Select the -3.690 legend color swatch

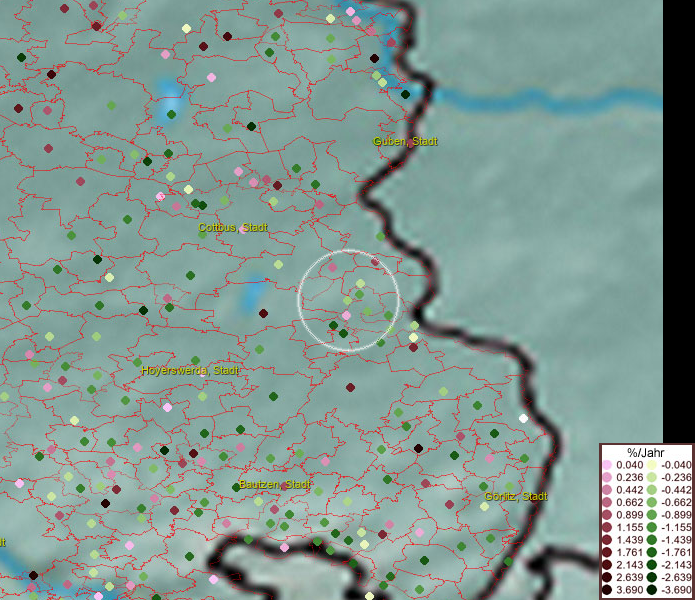(652, 590)
